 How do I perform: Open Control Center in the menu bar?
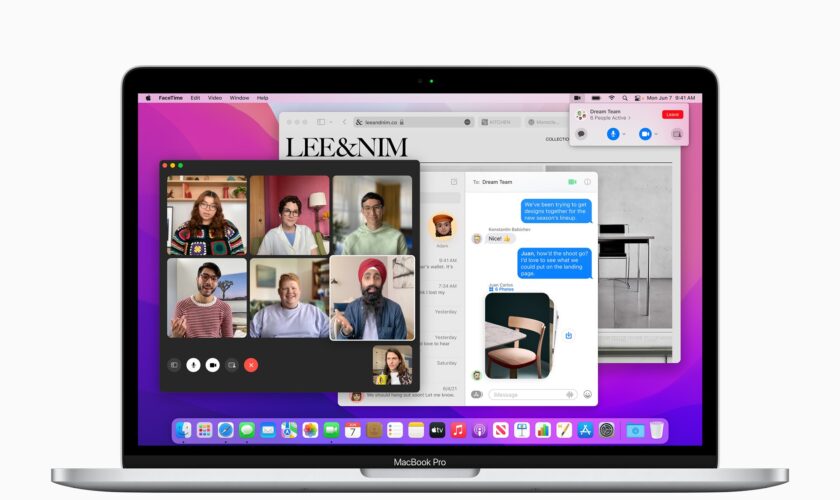pyautogui.click(x=638, y=98)
